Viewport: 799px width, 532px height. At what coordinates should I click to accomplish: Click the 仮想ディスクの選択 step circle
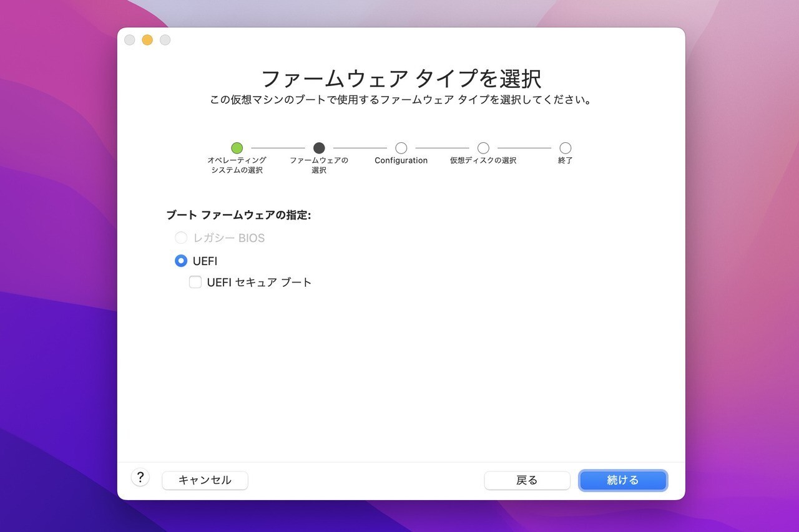(x=483, y=148)
